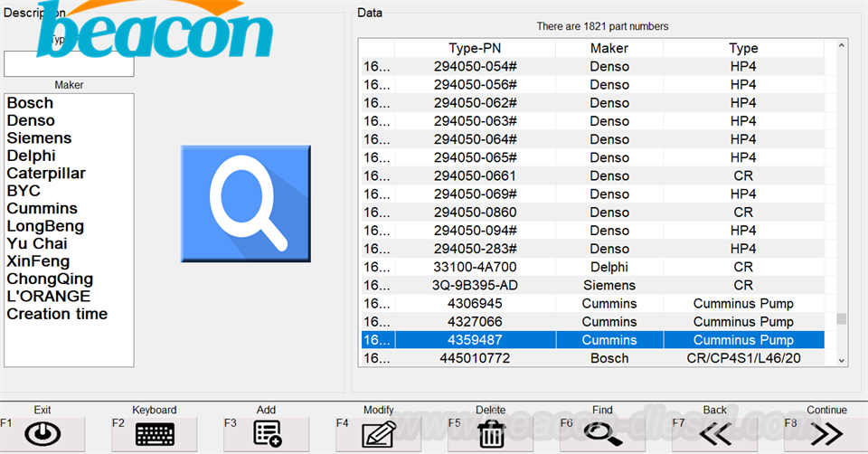
Task: Go to next page with F8 Continue
Action: tap(826, 434)
